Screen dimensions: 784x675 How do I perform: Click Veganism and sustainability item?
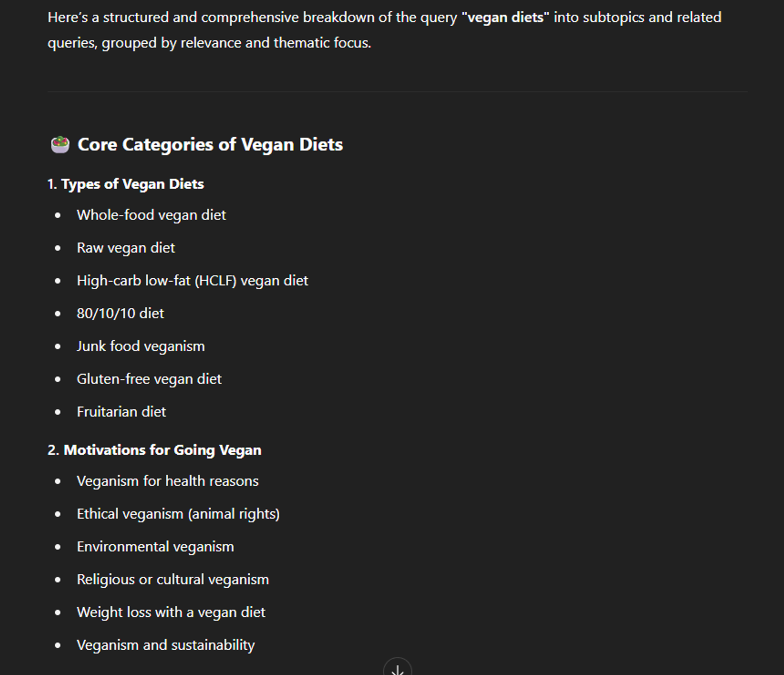[x=165, y=645]
